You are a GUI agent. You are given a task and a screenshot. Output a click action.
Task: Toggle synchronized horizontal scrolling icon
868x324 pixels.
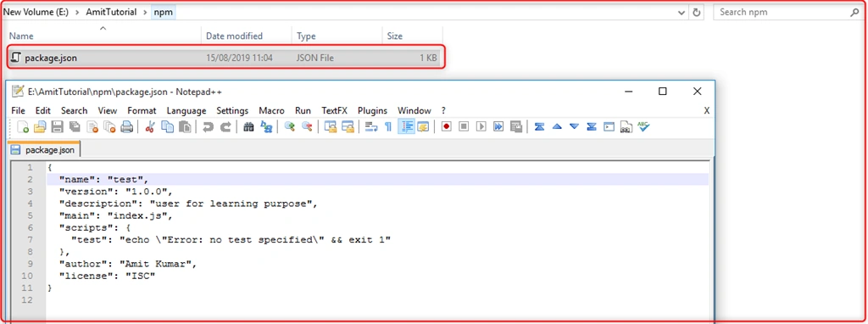(348, 127)
